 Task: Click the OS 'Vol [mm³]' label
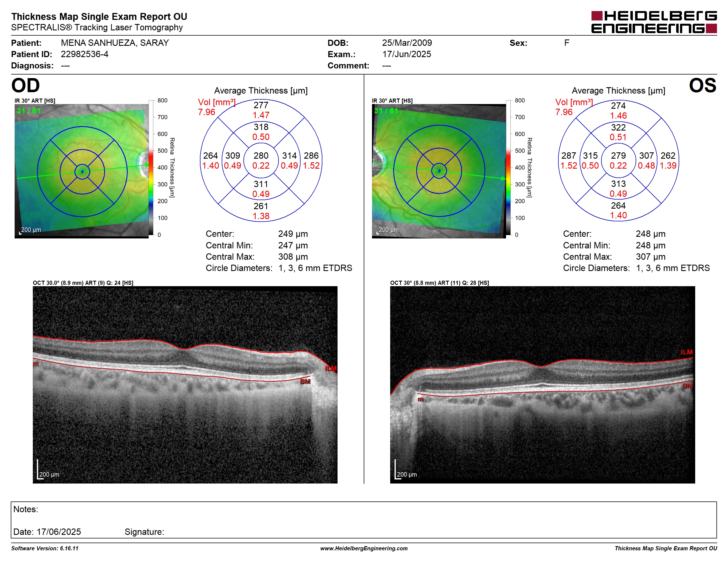pyautogui.click(x=574, y=102)
